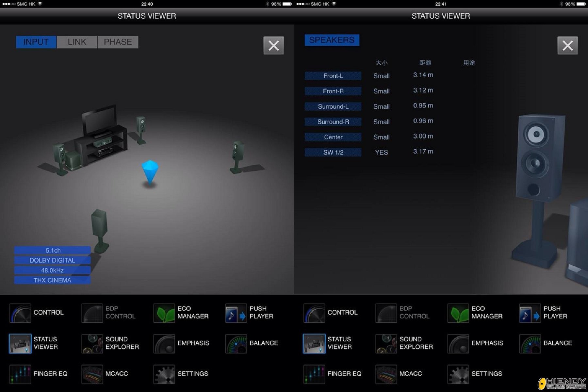588x392 pixels.
Task: Click the 距離 column header
Action: click(x=425, y=63)
